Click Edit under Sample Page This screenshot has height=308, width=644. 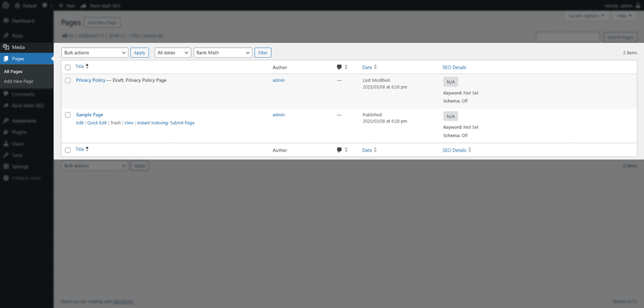[x=80, y=123]
